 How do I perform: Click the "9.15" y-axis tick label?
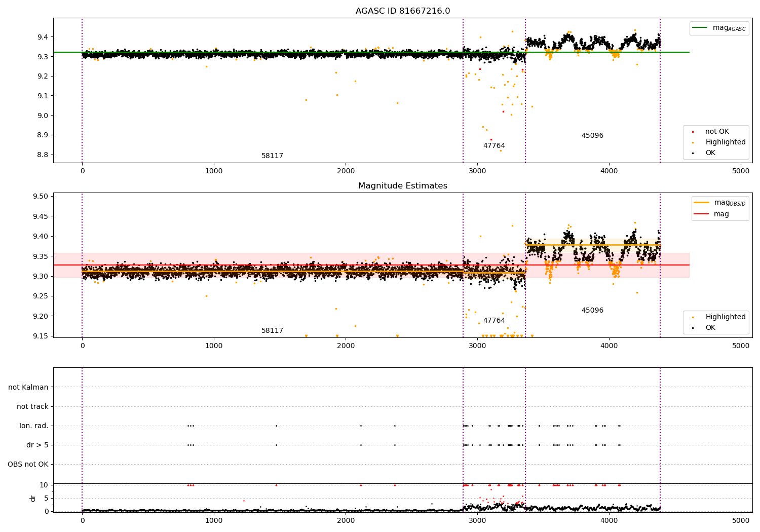point(41,336)
